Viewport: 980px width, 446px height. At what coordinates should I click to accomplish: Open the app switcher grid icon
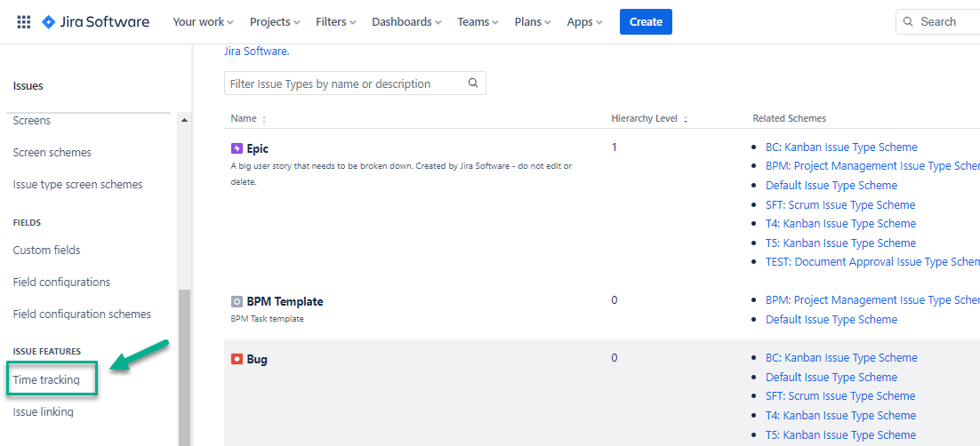point(24,22)
